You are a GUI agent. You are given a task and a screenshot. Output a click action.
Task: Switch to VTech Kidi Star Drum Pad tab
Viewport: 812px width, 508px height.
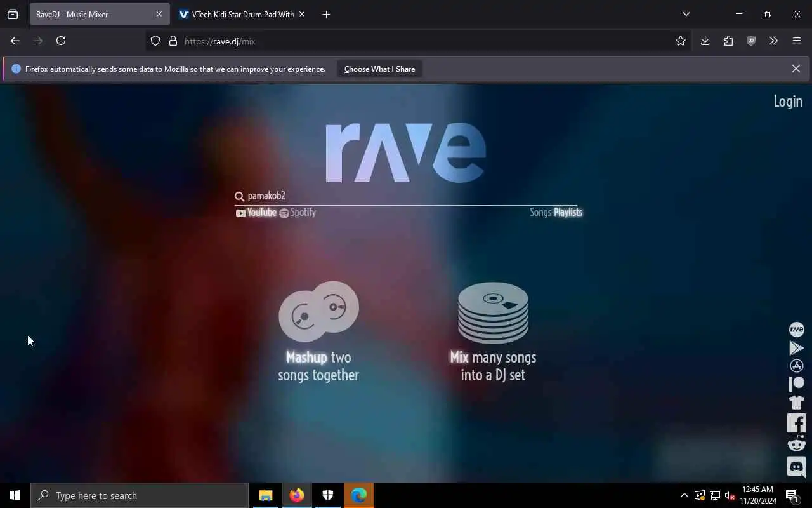pyautogui.click(x=242, y=14)
